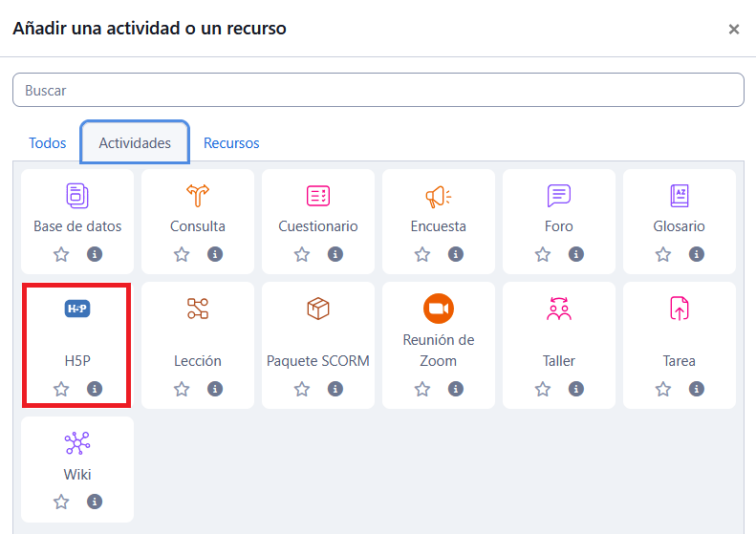Screen dimensions: 756x534
Task: Select the Base de datos activity icon
Action: point(77,196)
